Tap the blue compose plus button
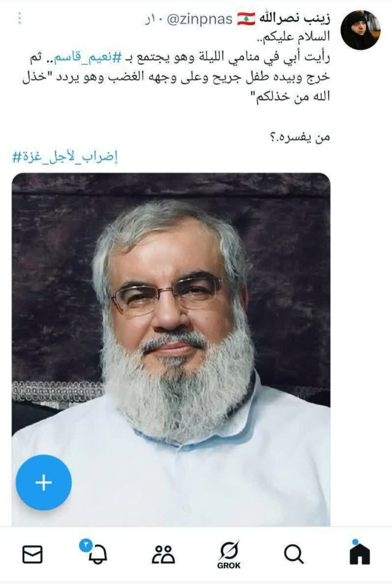The height and width of the screenshot is (586, 392). [x=43, y=482]
